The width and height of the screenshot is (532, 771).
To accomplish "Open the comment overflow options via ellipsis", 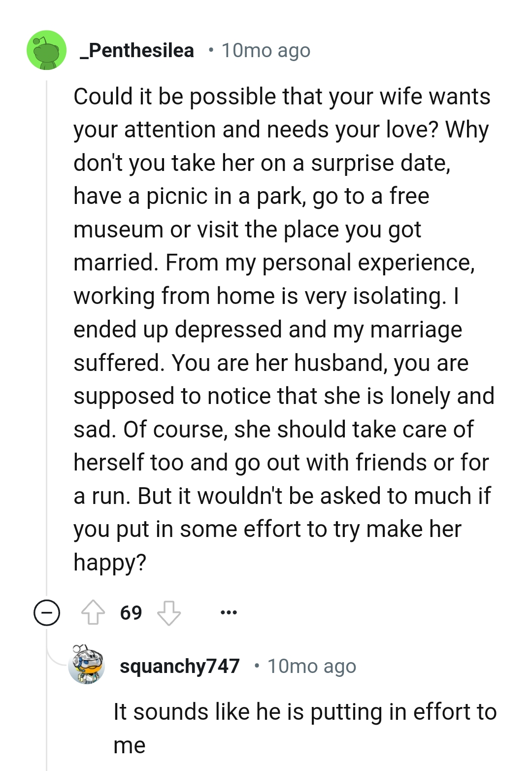I will 229,612.
